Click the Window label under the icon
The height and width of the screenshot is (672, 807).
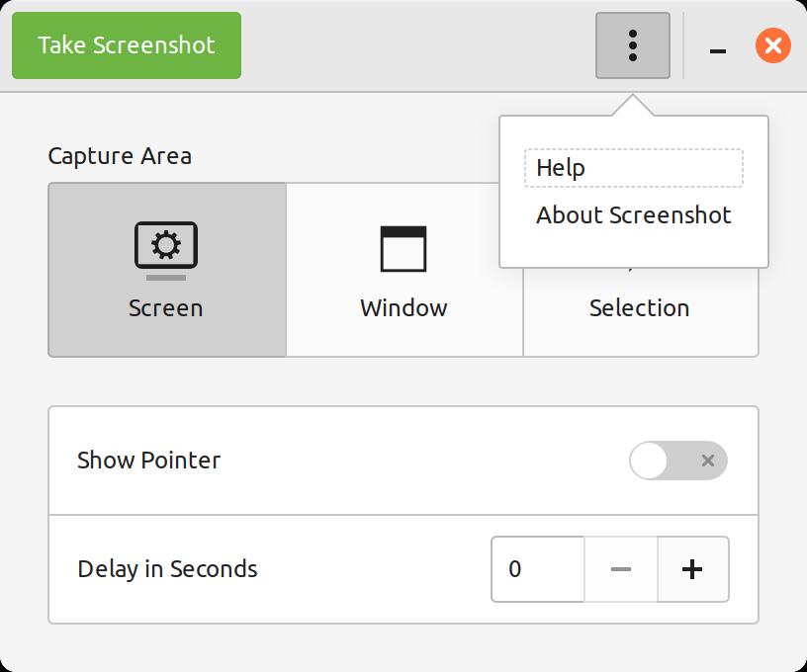[x=403, y=308]
